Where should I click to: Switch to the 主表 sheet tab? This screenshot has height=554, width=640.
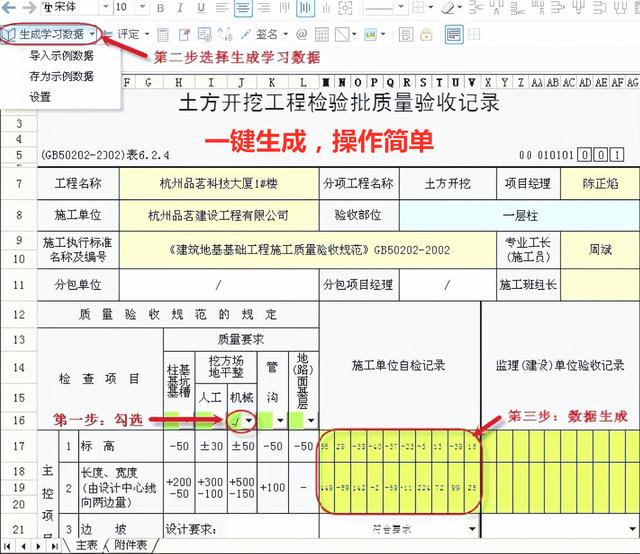(87, 545)
